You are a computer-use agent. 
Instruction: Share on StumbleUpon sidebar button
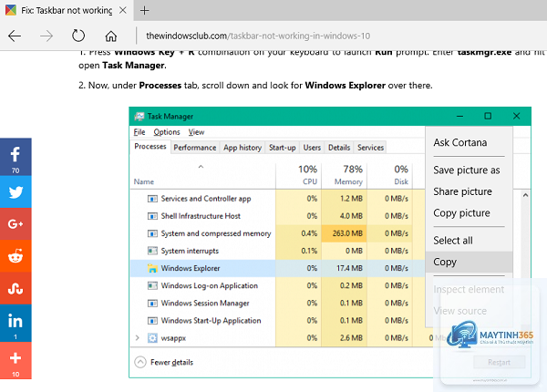tap(15, 288)
